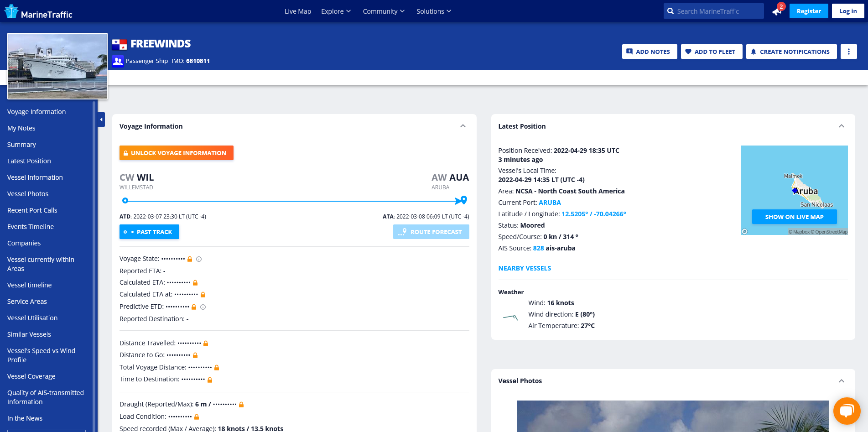Open the chat support bubble
This screenshot has height=432, width=868.
pos(847,411)
